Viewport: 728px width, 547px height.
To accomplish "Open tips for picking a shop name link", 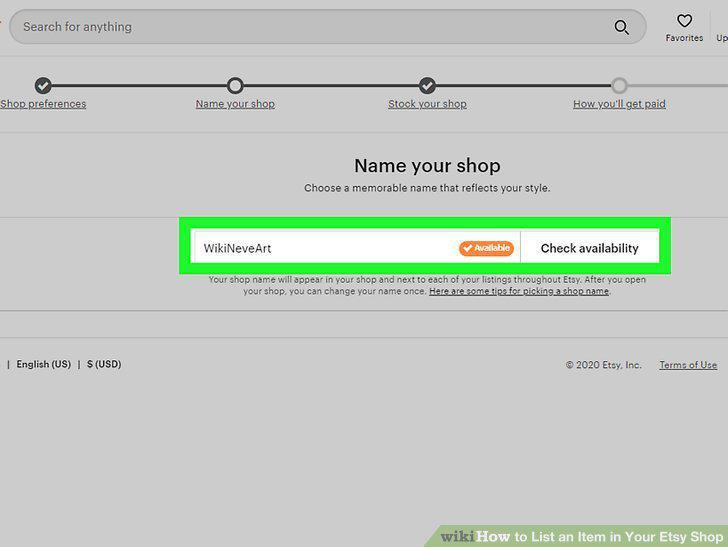I will pos(519,291).
